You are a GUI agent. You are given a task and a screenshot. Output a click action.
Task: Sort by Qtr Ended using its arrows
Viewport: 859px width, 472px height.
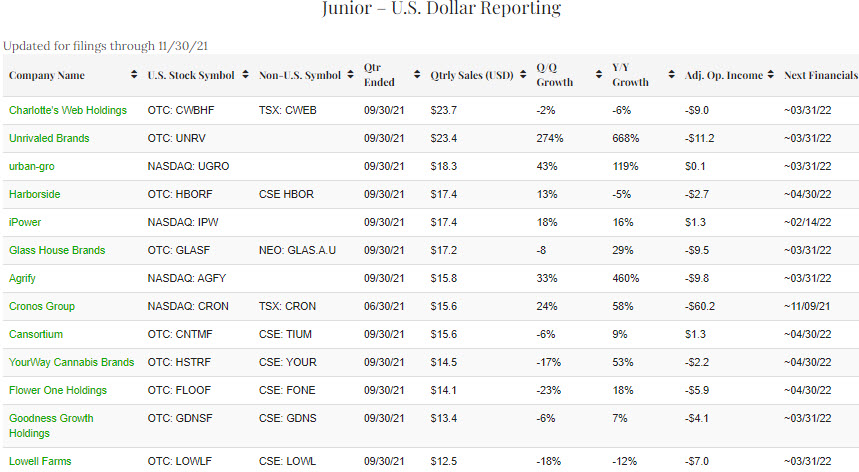418,75
